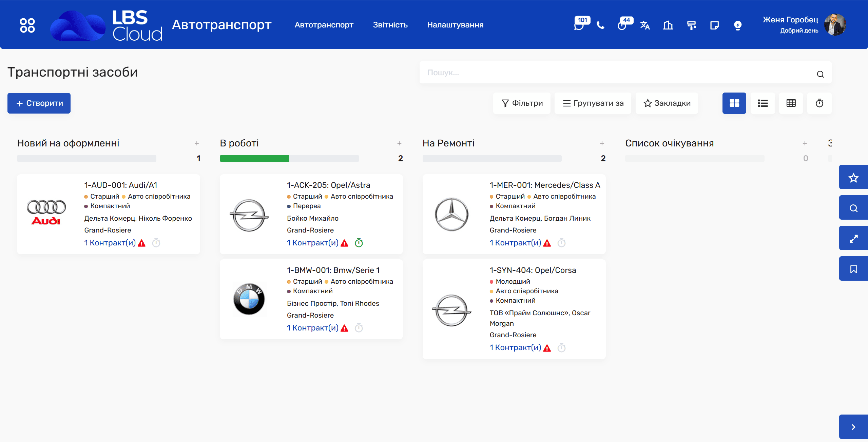Image resolution: width=868 pixels, height=442 pixels.
Task: Open Автотранспорт menu item
Action: tap(324, 25)
